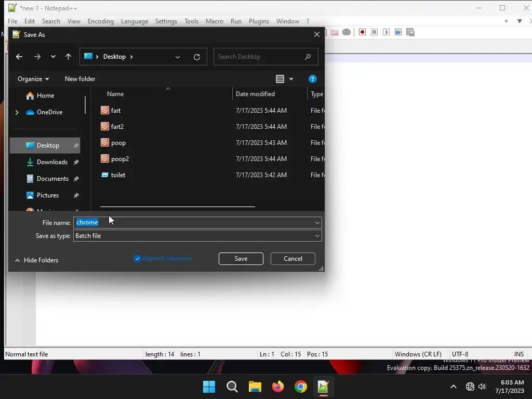This screenshot has width=532, height=399.
Task: Open Save as type combo box
Action: [197, 236]
